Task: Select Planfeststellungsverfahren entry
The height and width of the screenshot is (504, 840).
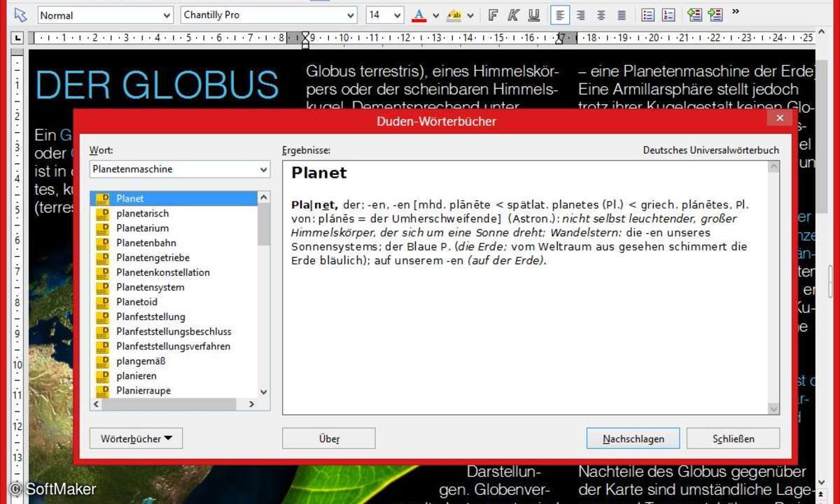Action: pyautogui.click(x=173, y=346)
